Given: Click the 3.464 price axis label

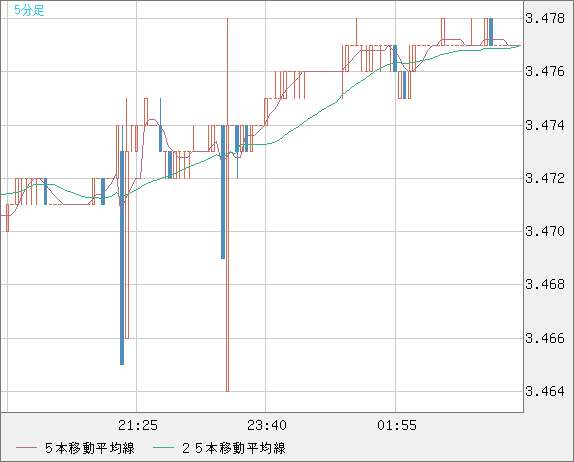Looking at the screenshot, I should tap(545, 392).
